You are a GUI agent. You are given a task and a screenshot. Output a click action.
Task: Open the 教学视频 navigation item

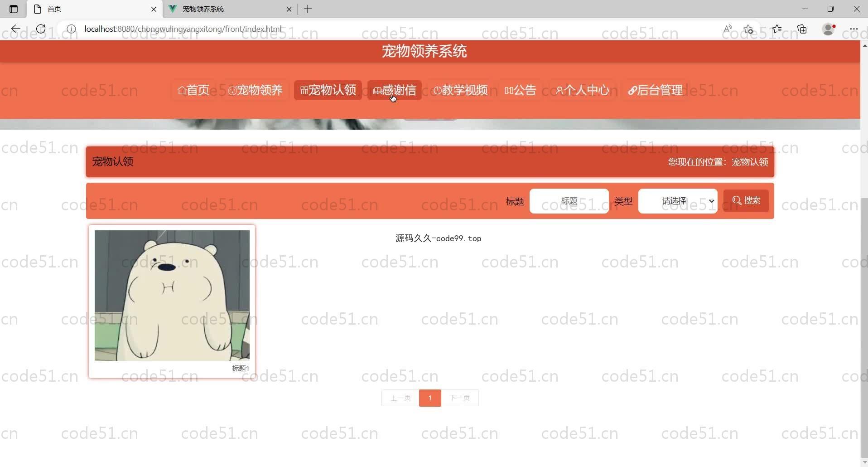pos(460,90)
